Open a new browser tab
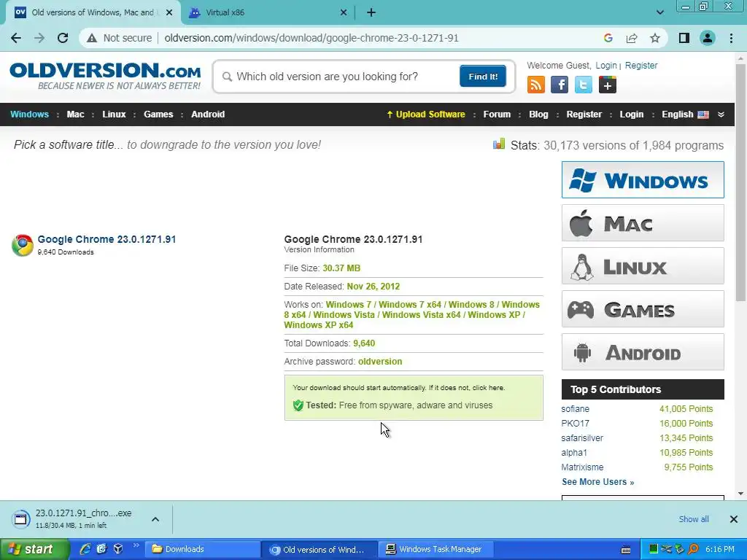The width and height of the screenshot is (747, 560). [371, 13]
